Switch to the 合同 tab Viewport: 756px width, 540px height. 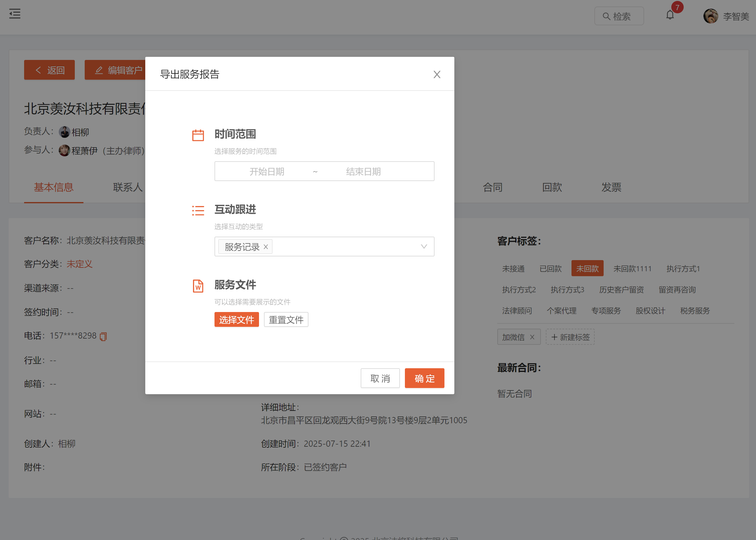click(x=493, y=187)
